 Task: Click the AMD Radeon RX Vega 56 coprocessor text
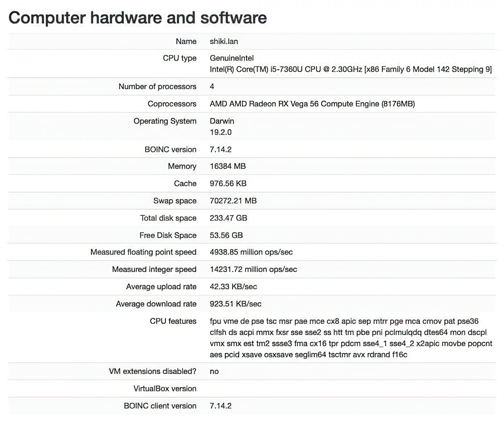(312, 104)
